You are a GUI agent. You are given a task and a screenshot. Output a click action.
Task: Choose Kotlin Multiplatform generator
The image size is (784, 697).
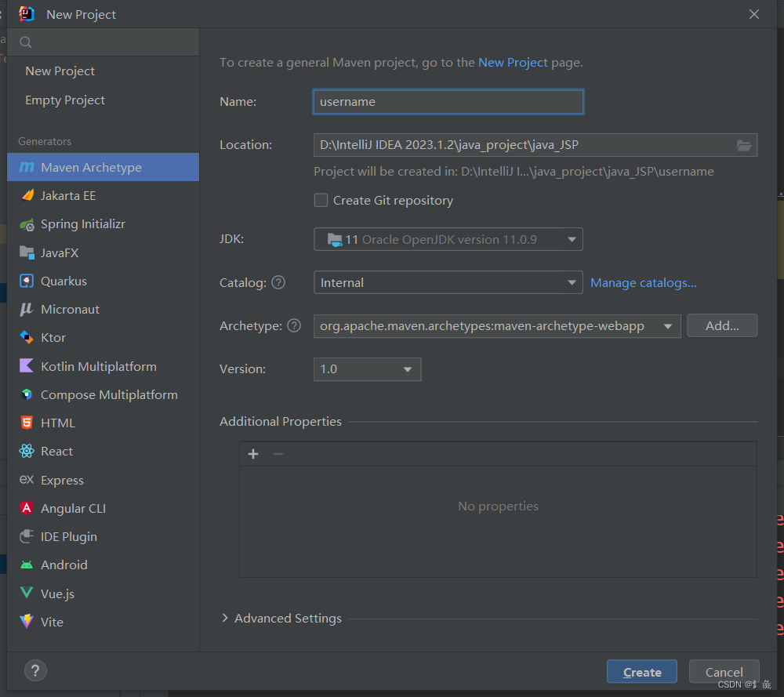[103, 366]
